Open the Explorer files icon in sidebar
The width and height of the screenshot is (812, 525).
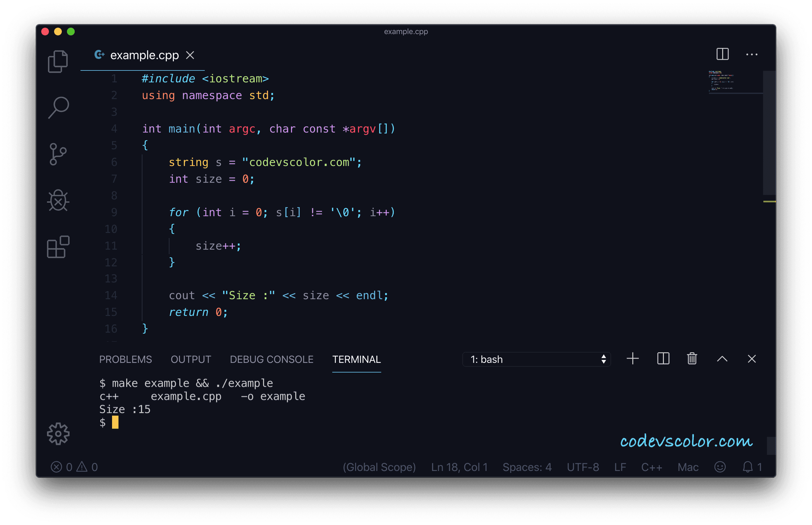pos(58,62)
